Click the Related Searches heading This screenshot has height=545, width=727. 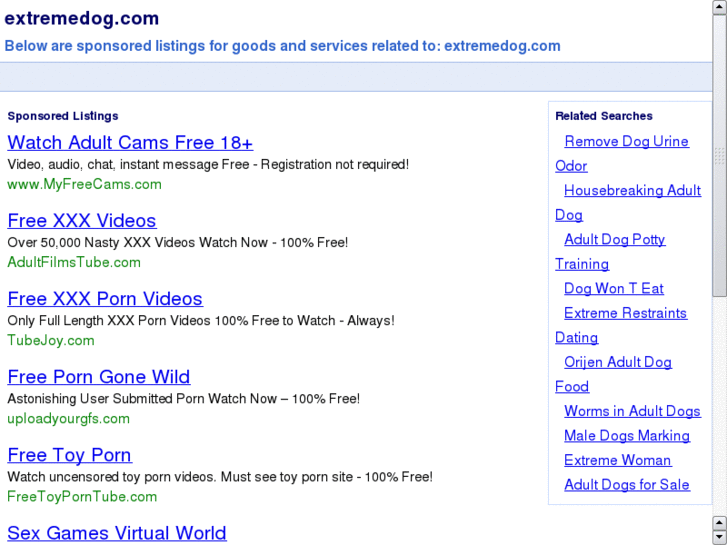click(604, 116)
